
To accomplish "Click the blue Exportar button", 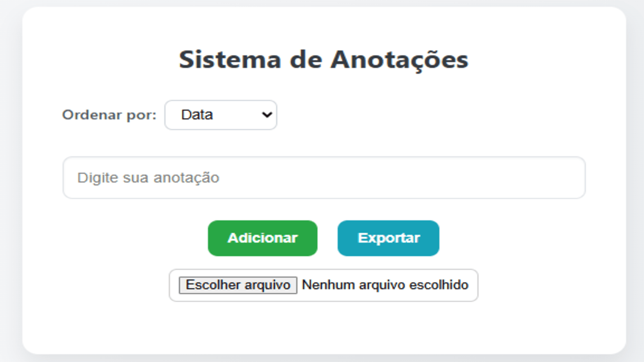I will tap(388, 238).
